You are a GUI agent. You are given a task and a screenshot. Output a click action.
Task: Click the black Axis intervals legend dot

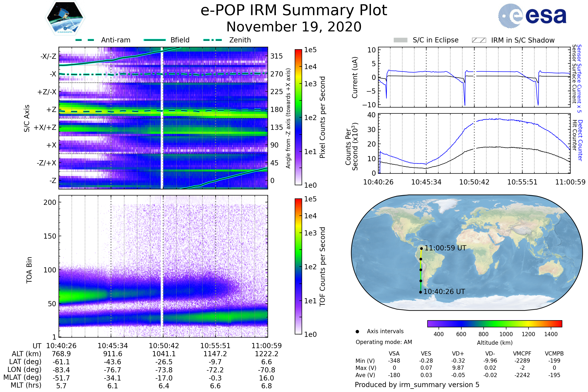357,332
